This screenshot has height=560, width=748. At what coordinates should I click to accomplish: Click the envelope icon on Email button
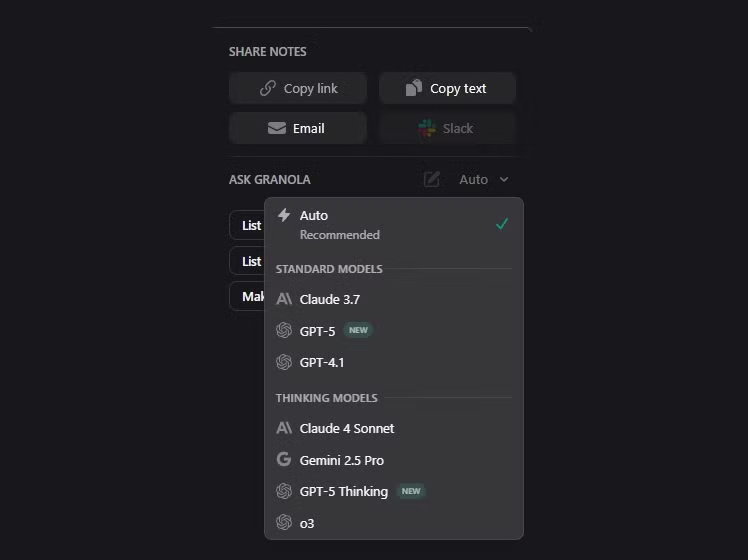click(277, 128)
